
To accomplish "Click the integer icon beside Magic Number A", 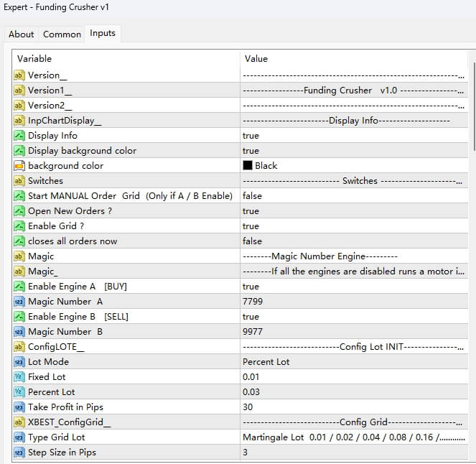I will 19,302.
